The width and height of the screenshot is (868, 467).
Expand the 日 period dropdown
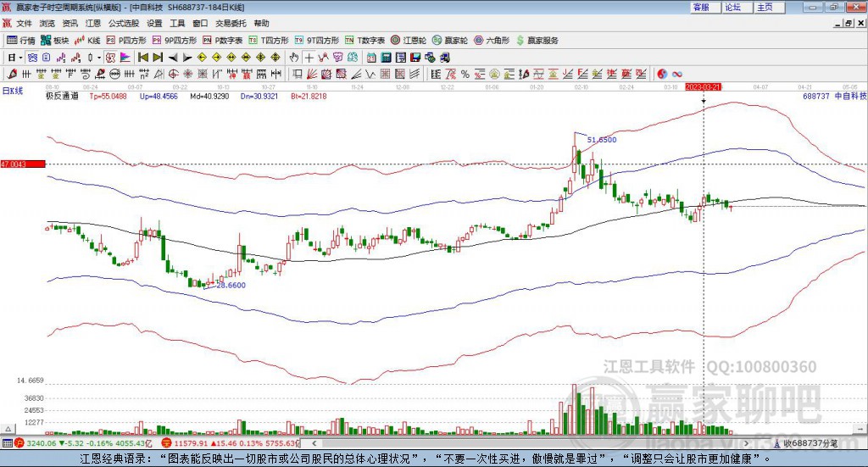click(20, 58)
